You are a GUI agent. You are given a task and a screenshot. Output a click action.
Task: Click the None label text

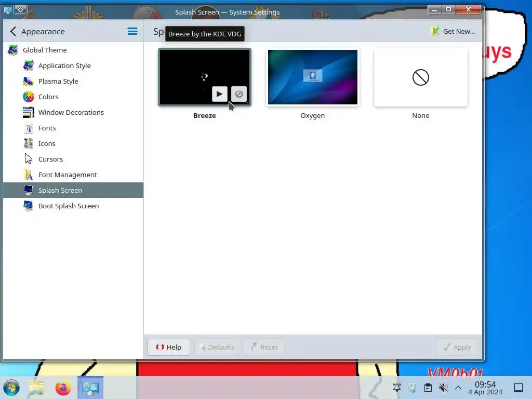[421, 116]
